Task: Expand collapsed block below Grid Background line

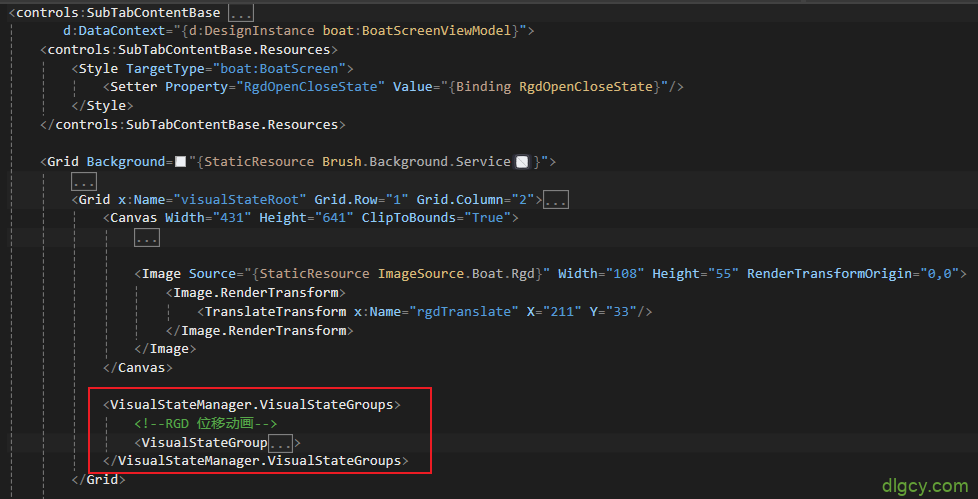Action: click(x=84, y=182)
